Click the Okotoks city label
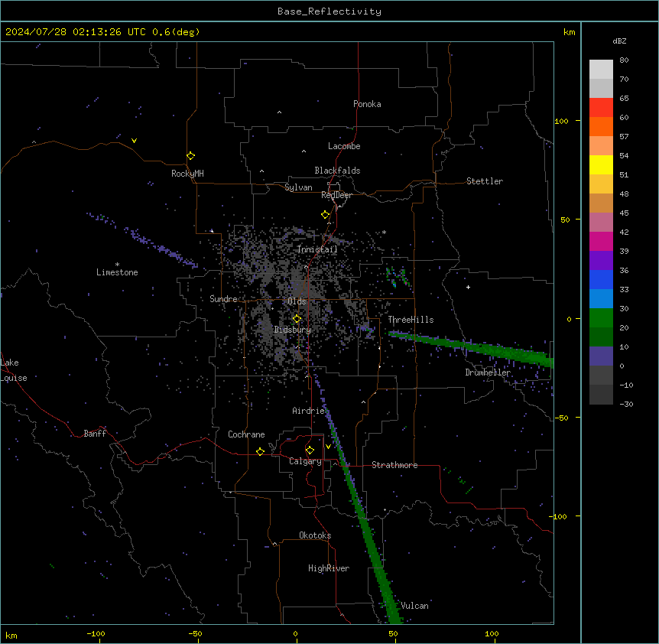 point(315,535)
